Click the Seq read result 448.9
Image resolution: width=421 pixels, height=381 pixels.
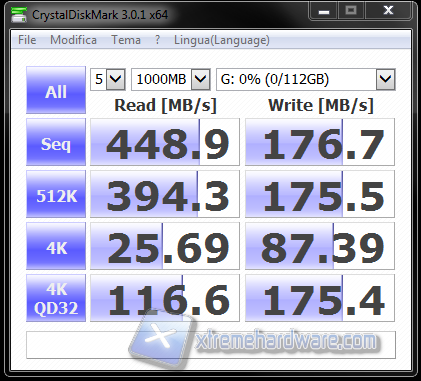tap(165, 142)
